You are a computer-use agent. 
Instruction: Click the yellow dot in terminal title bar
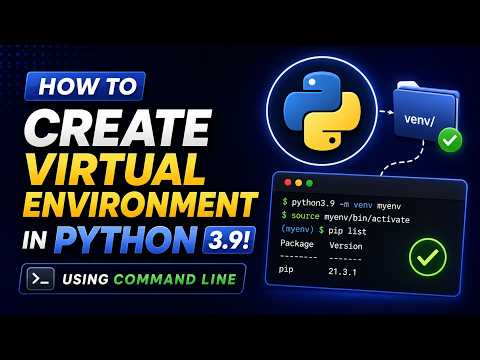(299, 183)
